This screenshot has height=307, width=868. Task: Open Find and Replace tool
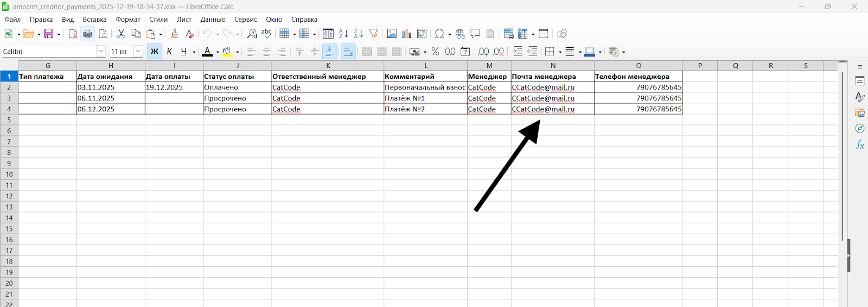(x=252, y=34)
